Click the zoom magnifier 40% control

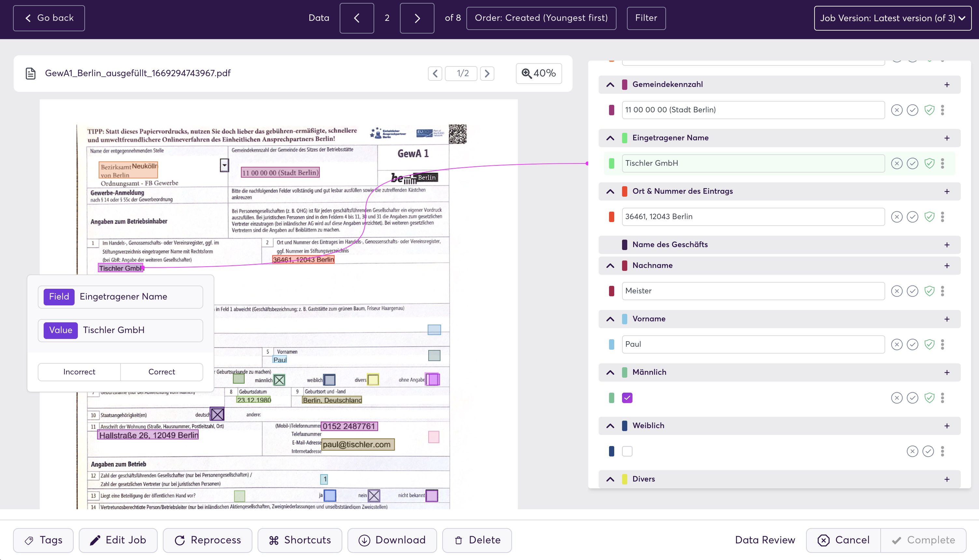click(539, 74)
